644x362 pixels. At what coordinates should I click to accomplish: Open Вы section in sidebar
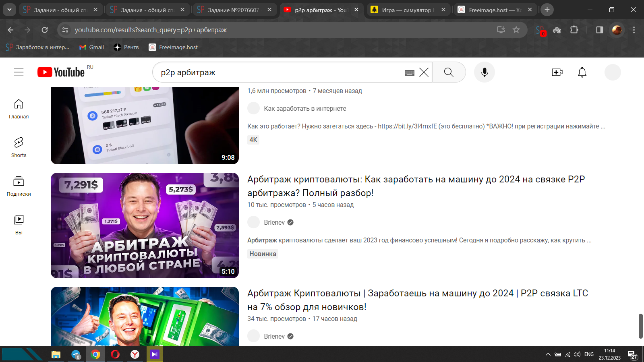[19, 225]
